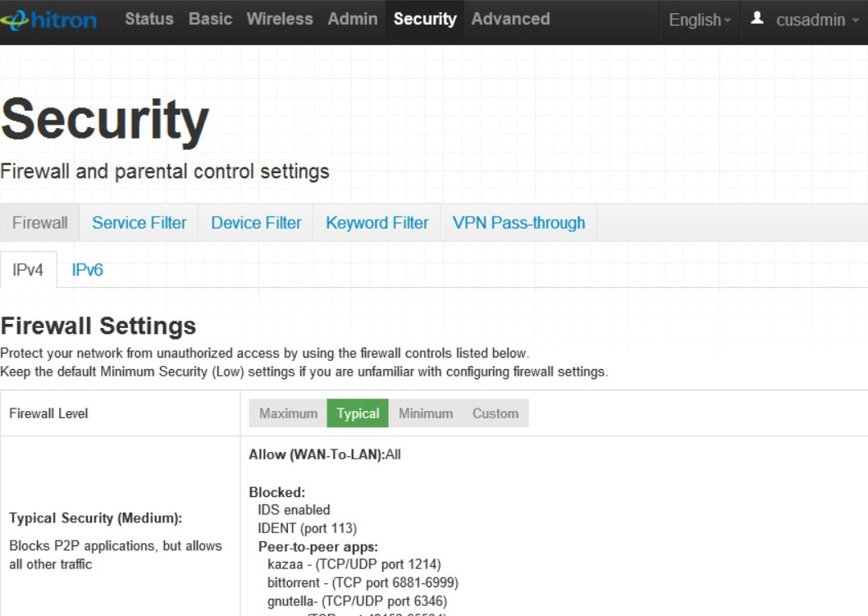Screen dimensions: 868x616
Task: Set firewall level to Maximum
Action: click(x=288, y=413)
